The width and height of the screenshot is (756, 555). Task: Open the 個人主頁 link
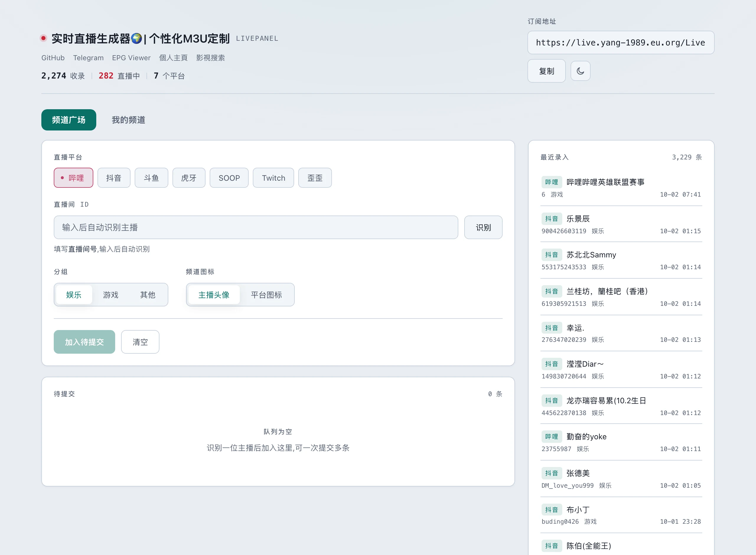coord(173,58)
